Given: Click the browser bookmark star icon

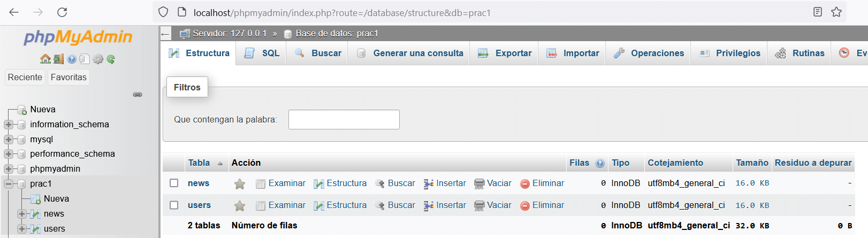Looking at the screenshot, I should click(836, 12).
